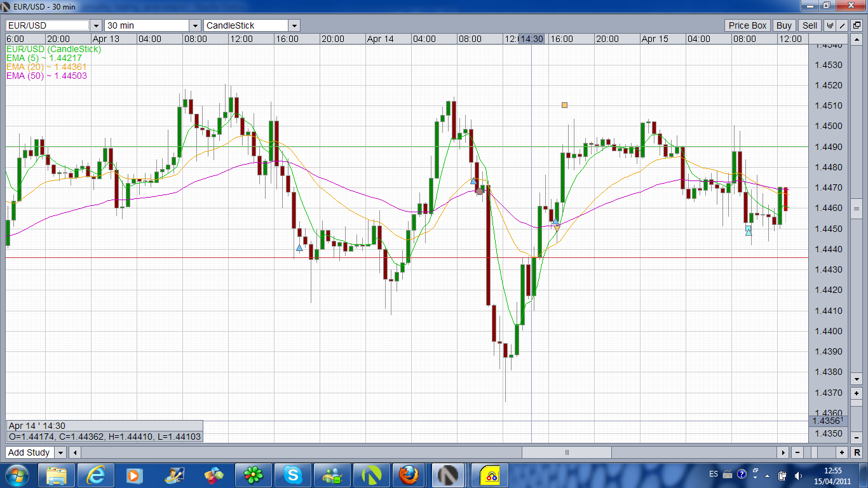
Task: Click the system tray volume icon
Action: (798, 475)
